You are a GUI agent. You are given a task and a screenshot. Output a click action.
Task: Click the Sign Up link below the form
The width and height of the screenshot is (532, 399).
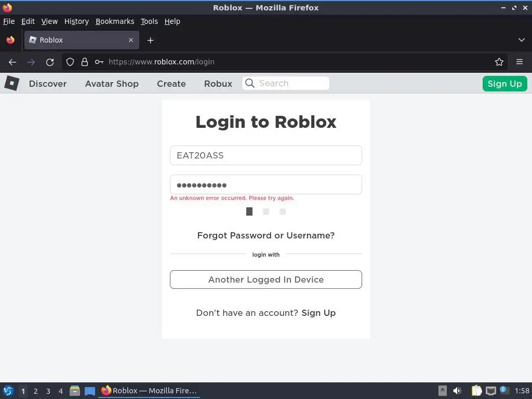(x=318, y=313)
